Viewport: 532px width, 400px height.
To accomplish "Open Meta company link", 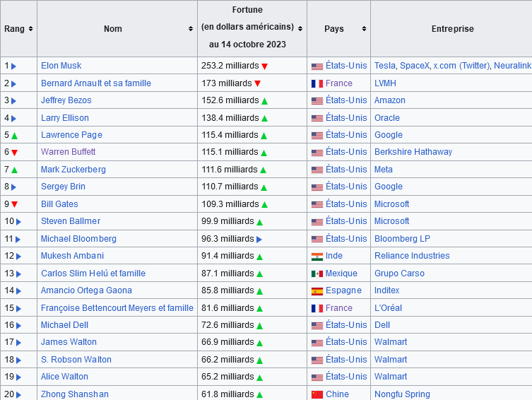I will coord(384,170).
